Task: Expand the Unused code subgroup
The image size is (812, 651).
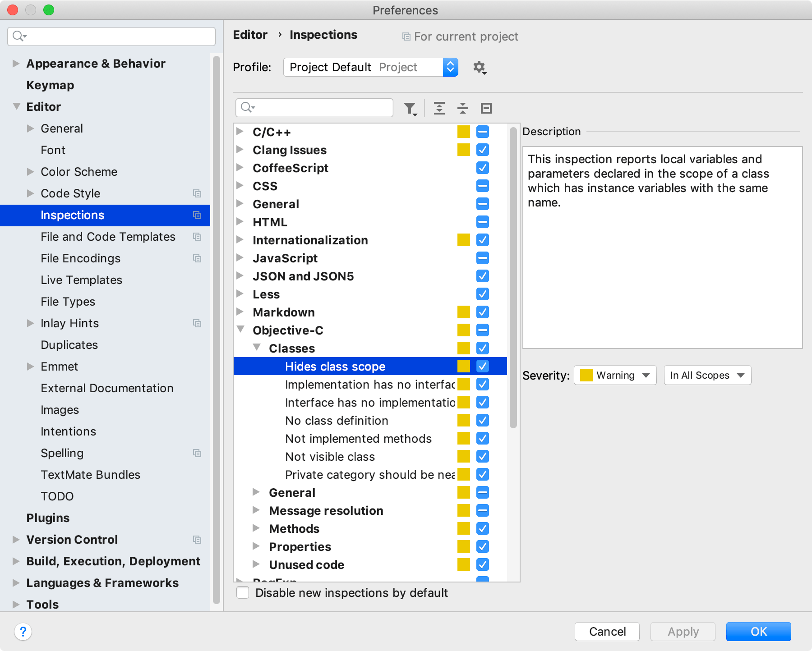Action: (x=256, y=564)
